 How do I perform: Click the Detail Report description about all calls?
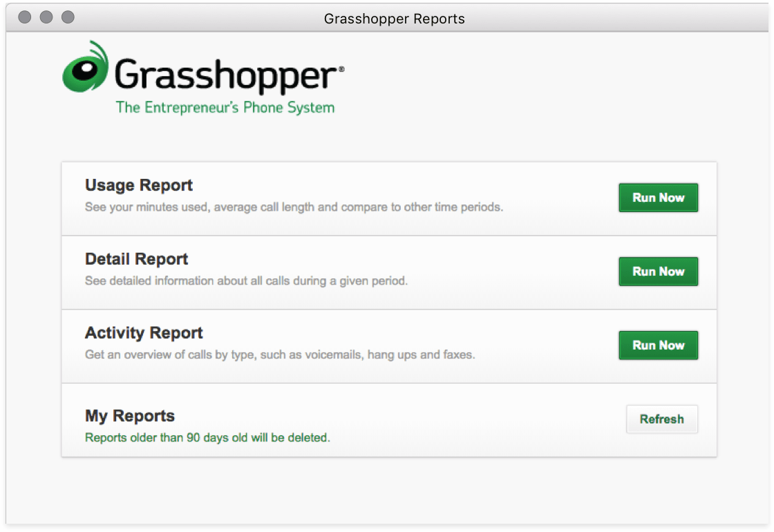tap(246, 281)
